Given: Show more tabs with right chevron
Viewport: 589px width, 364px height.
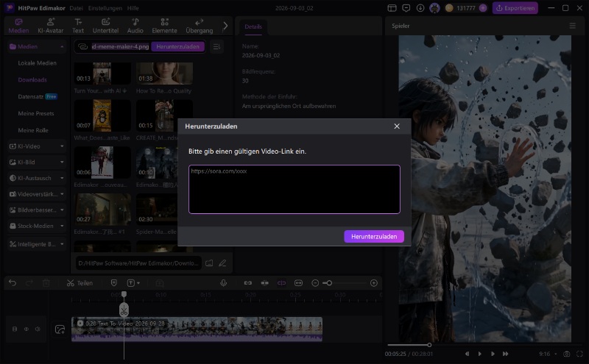Looking at the screenshot, I should 225,26.
